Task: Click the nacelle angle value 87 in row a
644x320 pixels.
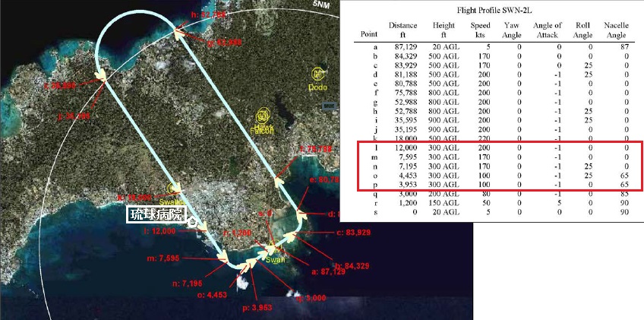Action: 625,47
